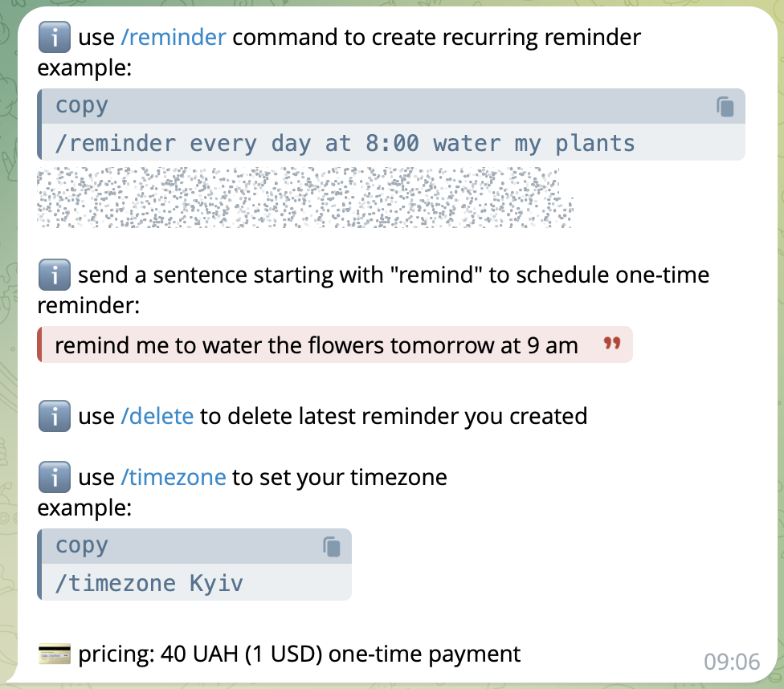Screen dimensions: 784x689
Task: Copy the /reminder example code block
Action: [x=725, y=107]
